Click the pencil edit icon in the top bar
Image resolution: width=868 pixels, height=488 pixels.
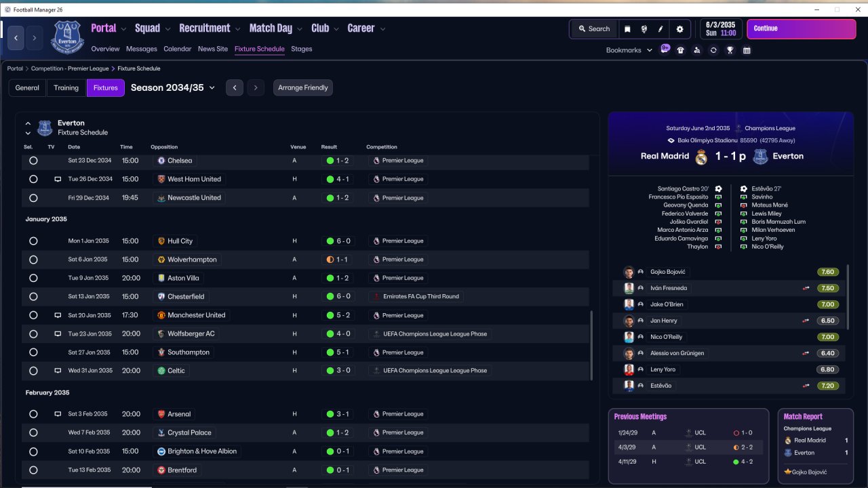[660, 29]
